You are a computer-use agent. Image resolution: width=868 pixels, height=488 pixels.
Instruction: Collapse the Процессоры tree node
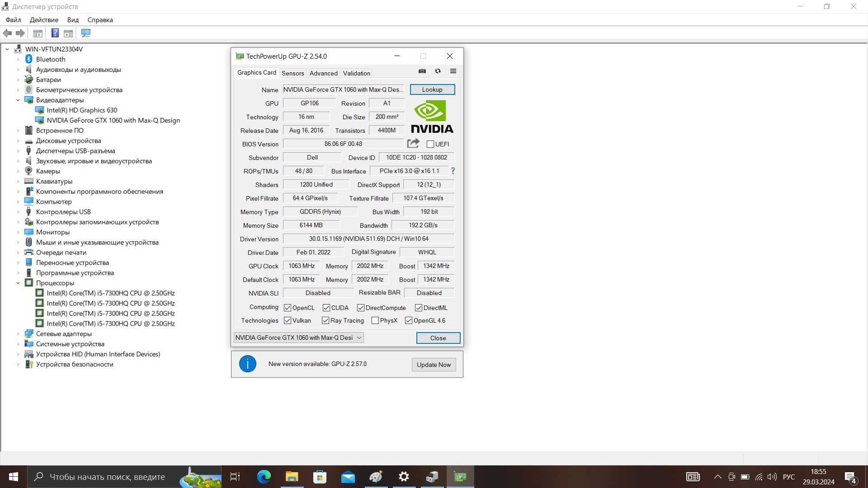pos(18,283)
